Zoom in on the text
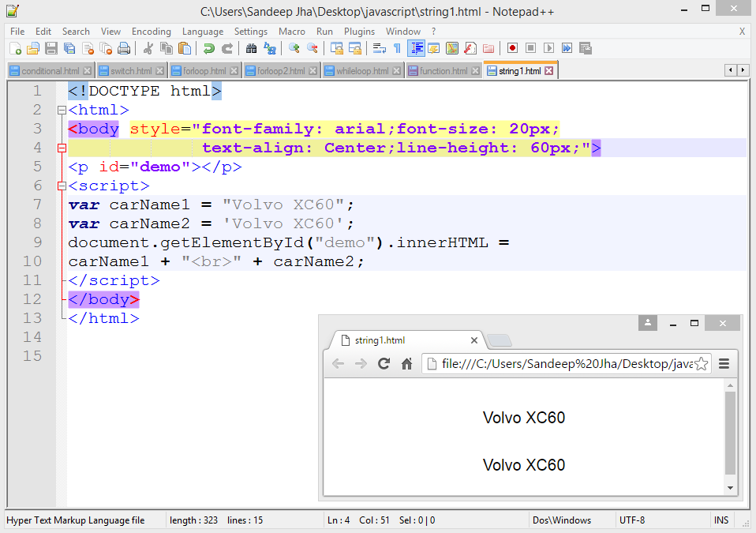The width and height of the screenshot is (756, 533). (x=294, y=48)
